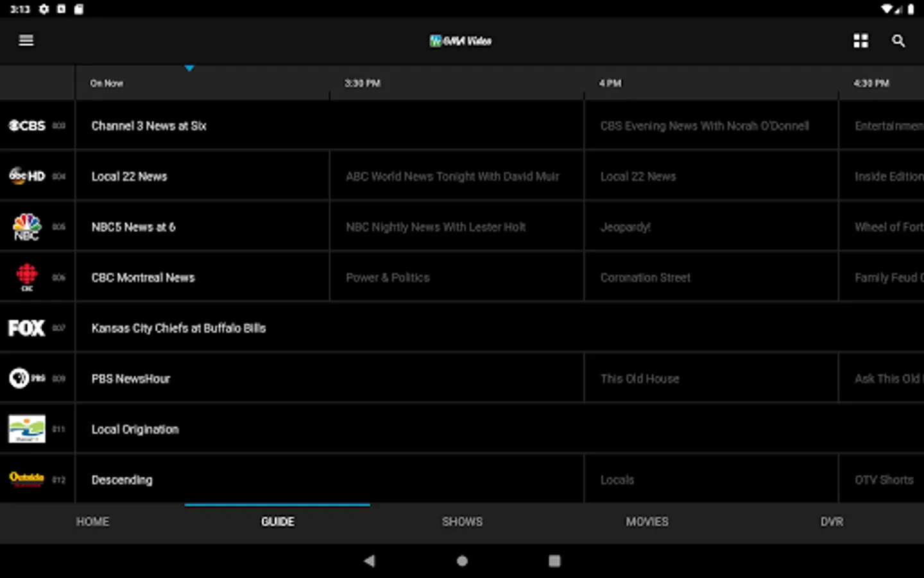
Task: Select NBC Nightly News With Lester Holt
Action: (x=457, y=227)
